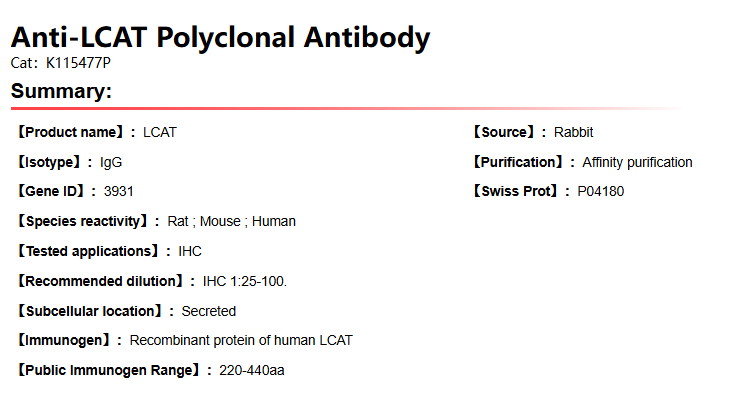Screen dimensions: 750x405
Task: Click the Purification label
Action: pyautogui.click(x=521, y=162)
